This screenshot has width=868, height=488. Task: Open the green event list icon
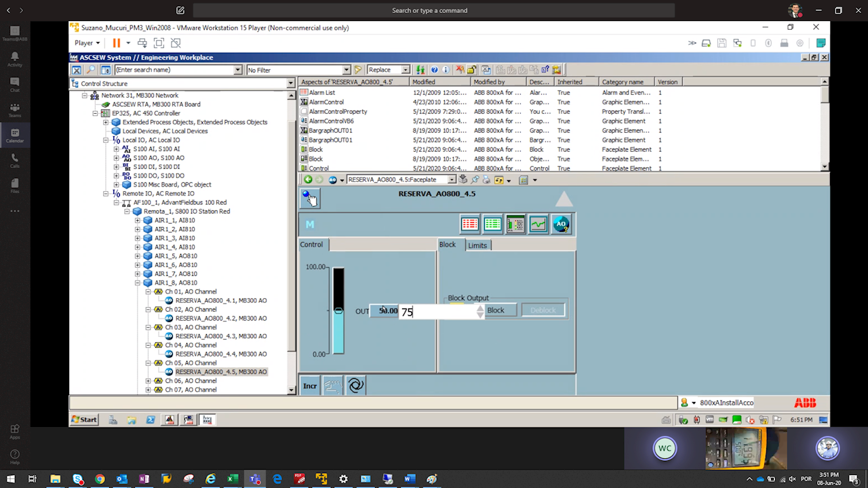click(492, 224)
